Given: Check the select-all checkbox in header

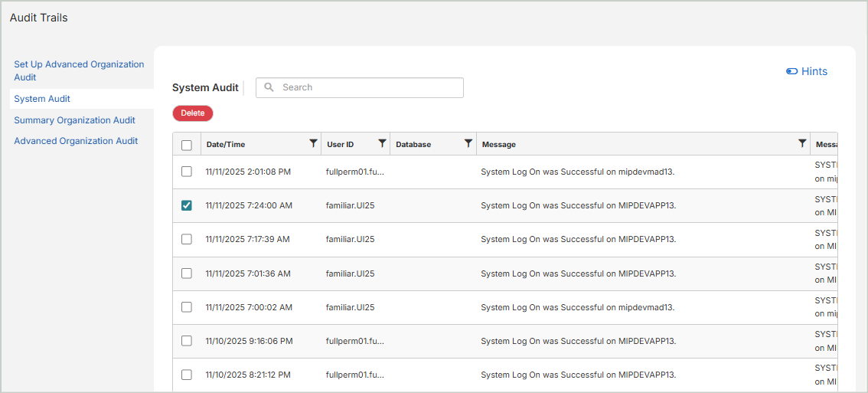Looking at the screenshot, I should coord(187,145).
